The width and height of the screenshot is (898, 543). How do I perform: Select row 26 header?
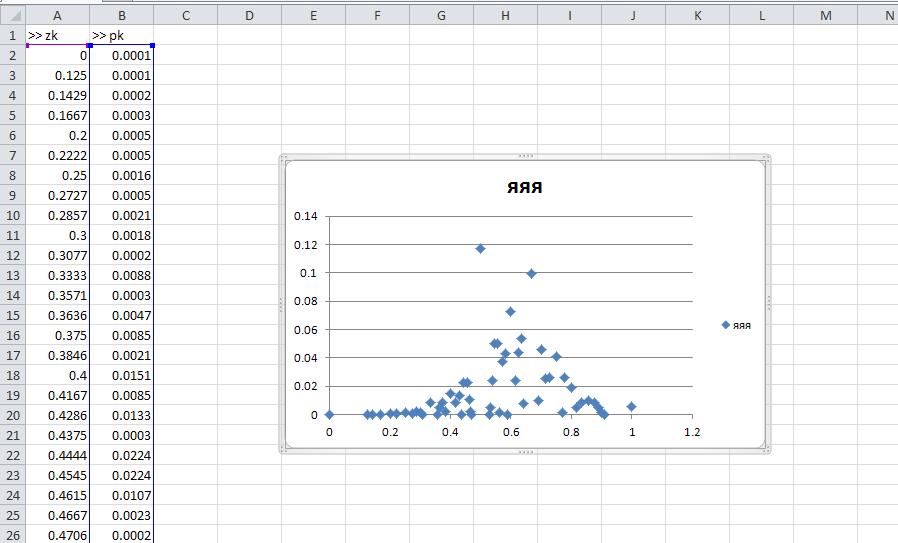[x=13, y=535]
